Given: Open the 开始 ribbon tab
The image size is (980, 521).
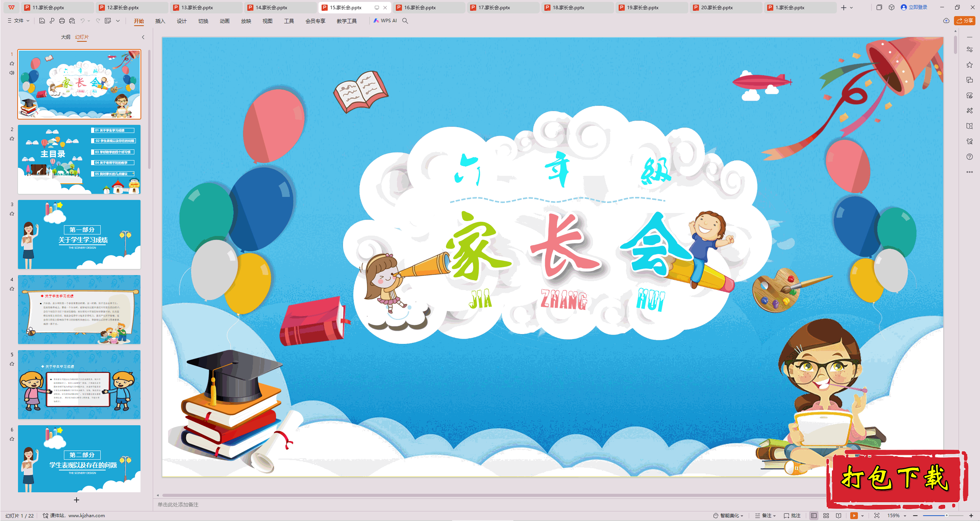Looking at the screenshot, I should pyautogui.click(x=139, y=21).
